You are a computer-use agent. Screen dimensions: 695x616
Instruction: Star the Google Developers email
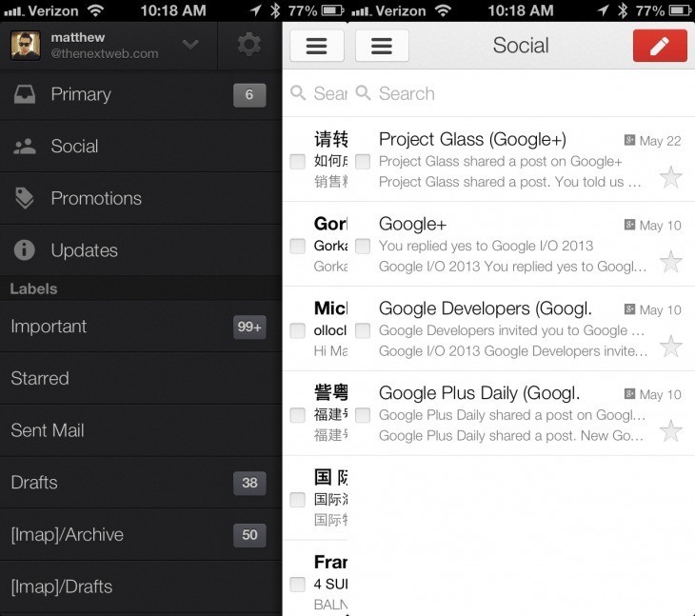pyautogui.click(x=671, y=347)
